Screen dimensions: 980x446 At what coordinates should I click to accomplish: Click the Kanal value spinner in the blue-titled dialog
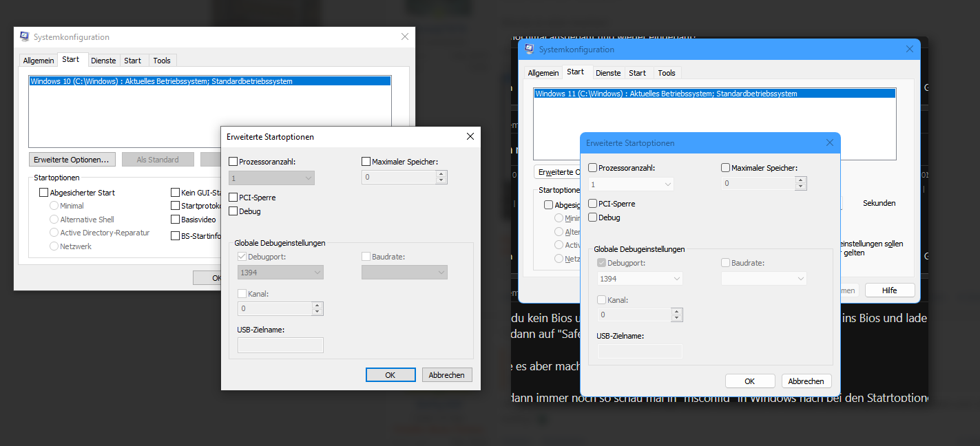pyautogui.click(x=677, y=315)
